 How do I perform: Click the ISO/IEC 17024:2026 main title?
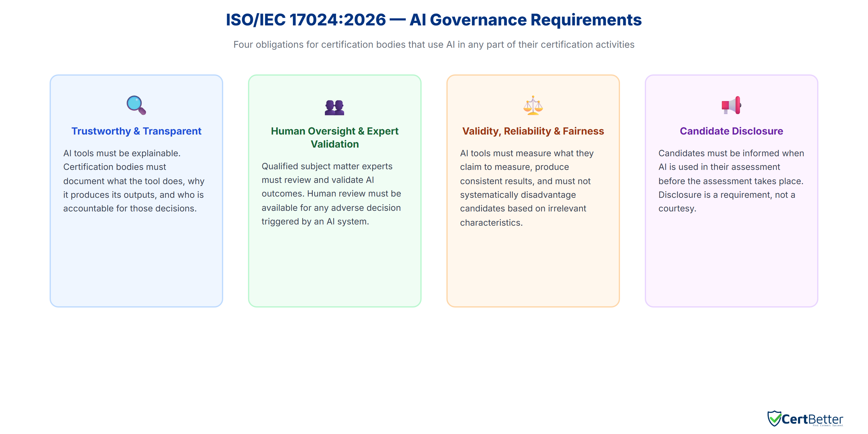point(434,20)
